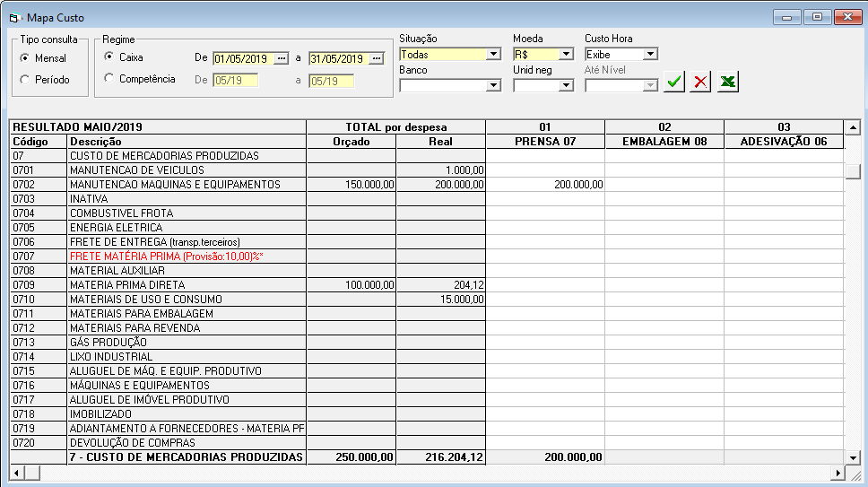
Task: Click the vertical scrollbar thumb
Action: click(x=853, y=171)
